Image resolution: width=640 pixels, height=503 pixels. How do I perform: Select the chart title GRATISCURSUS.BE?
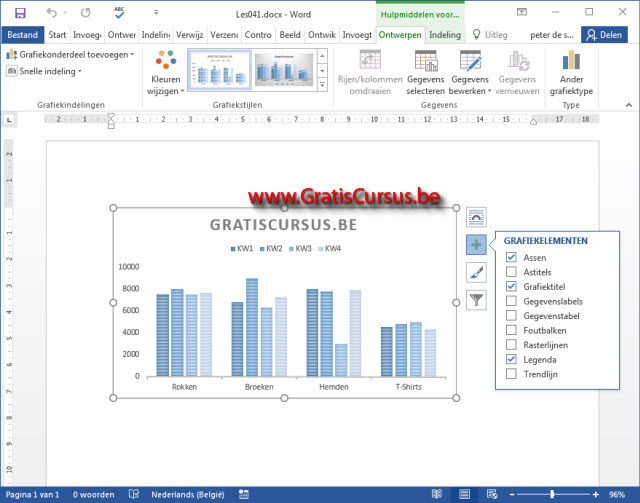283,225
